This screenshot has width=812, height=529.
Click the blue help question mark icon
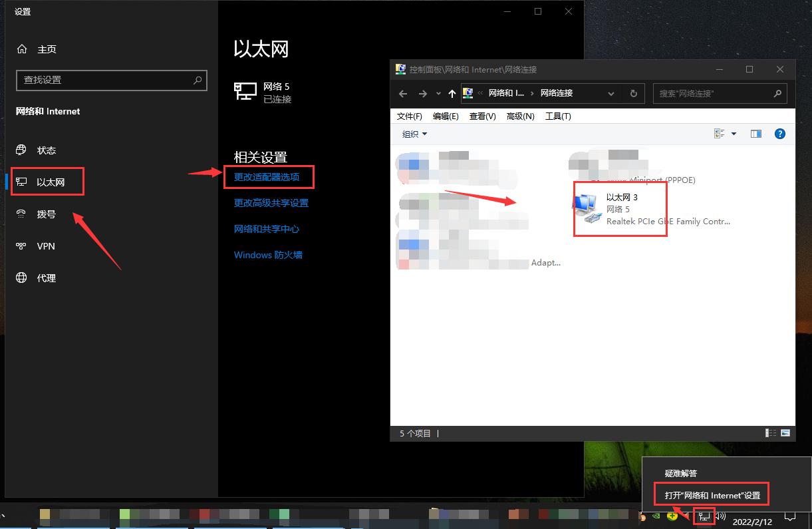780,134
